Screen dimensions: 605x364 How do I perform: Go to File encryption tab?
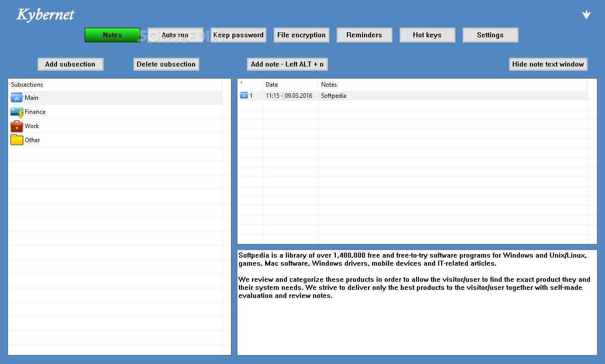coord(301,35)
